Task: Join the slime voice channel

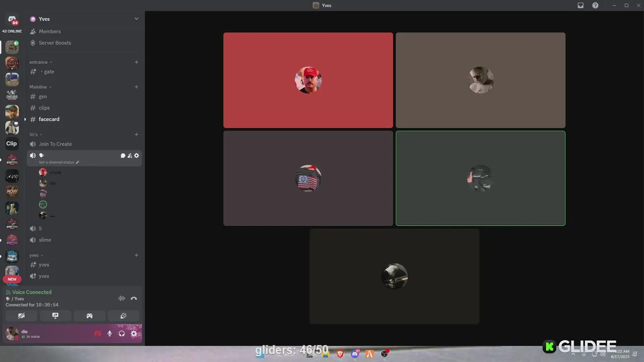Action: (85, 240)
